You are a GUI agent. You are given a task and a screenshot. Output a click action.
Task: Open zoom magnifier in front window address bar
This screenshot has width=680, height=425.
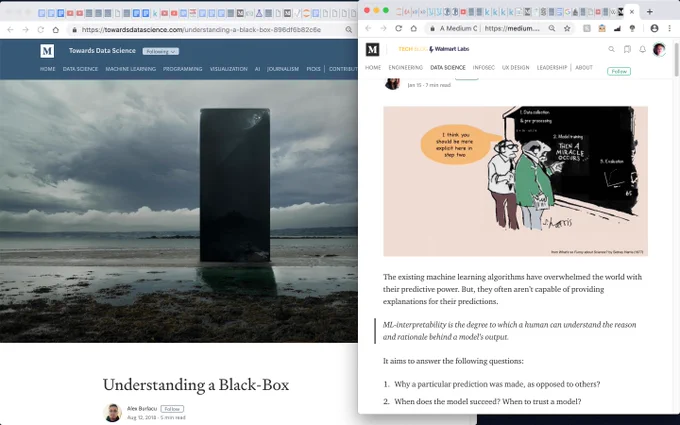552,29
